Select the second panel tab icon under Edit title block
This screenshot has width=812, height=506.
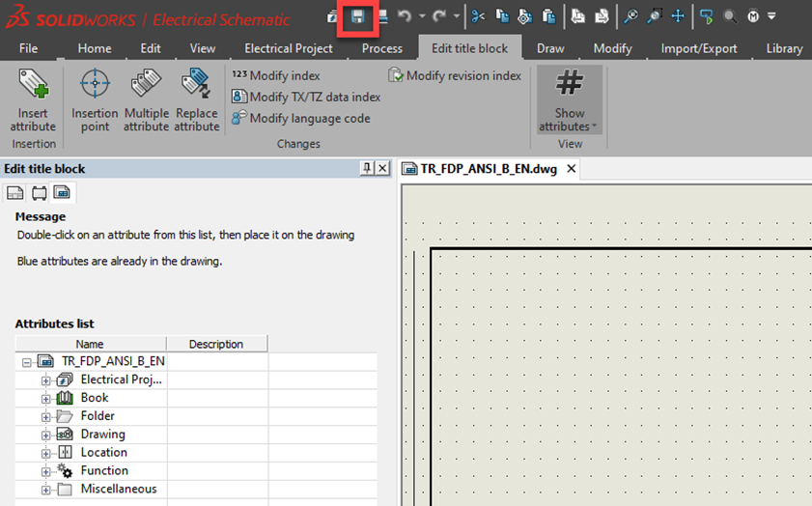pyautogui.click(x=39, y=193)
